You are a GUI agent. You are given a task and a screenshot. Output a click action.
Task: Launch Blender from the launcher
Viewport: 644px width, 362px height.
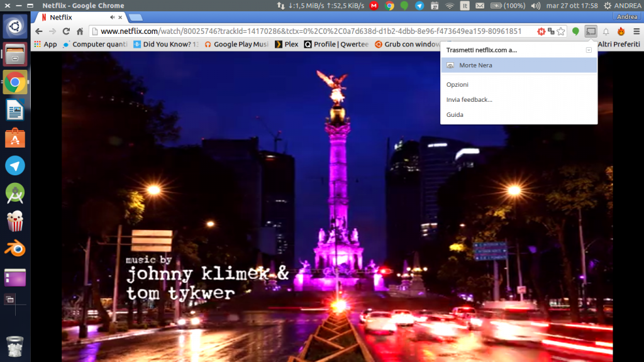15,250
